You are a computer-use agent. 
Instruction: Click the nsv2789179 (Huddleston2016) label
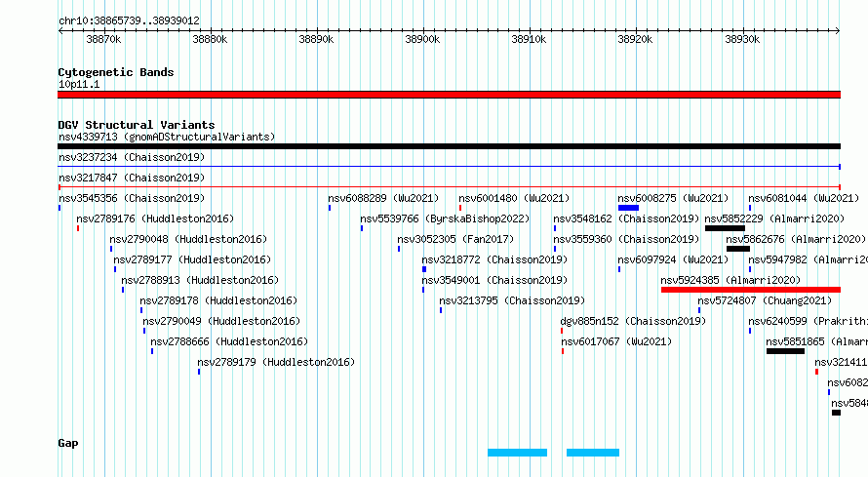(276, 362)
